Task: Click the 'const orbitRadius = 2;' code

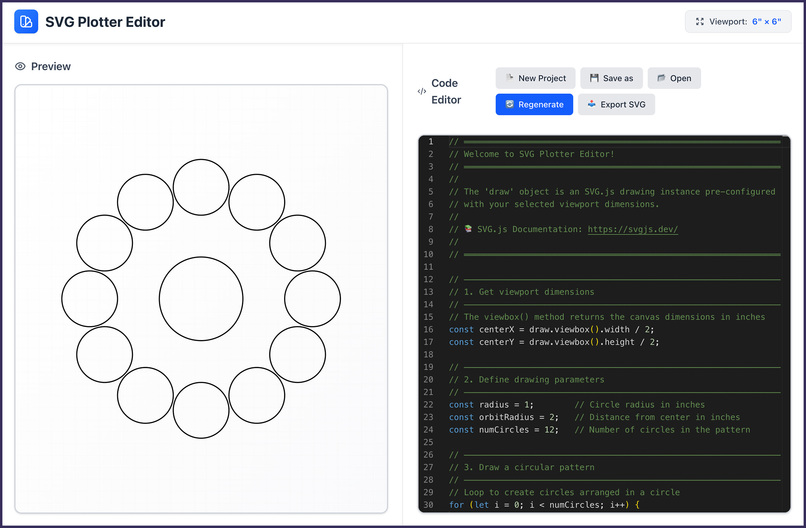Action: pos(504,417)
